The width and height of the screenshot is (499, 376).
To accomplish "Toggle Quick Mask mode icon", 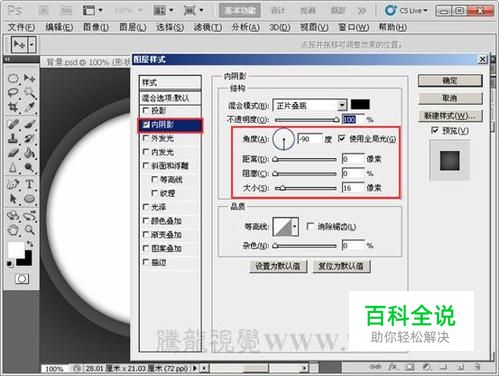I will point(22,279).
